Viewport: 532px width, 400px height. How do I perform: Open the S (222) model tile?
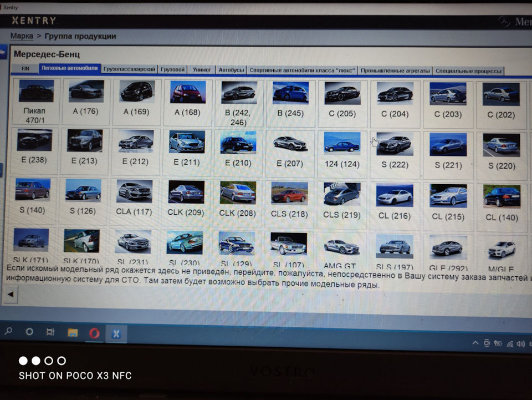pyautogui.click(x=395, y=155)
